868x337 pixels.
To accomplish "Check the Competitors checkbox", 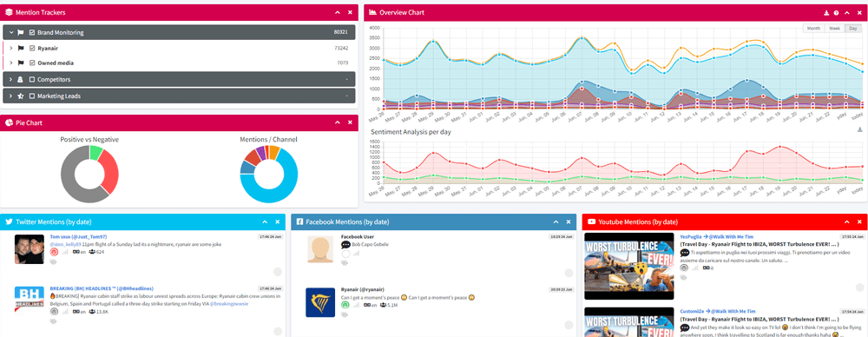I will click(x=32, y=80).
